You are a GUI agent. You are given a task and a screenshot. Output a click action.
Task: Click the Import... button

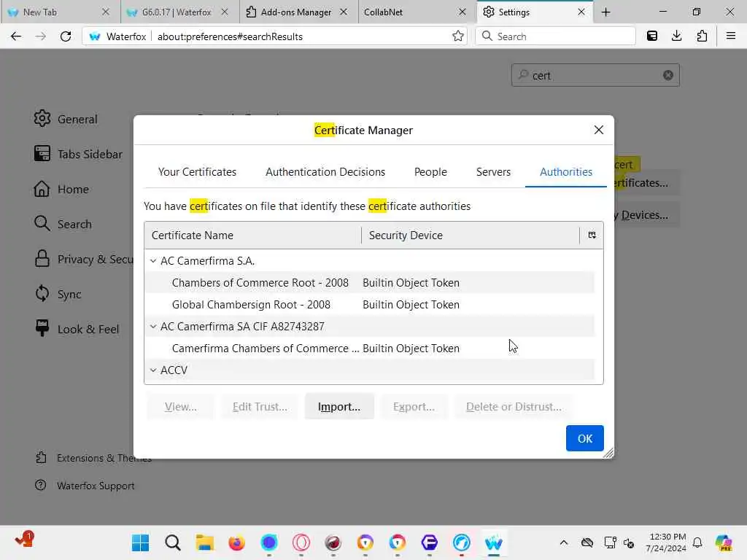339,407
